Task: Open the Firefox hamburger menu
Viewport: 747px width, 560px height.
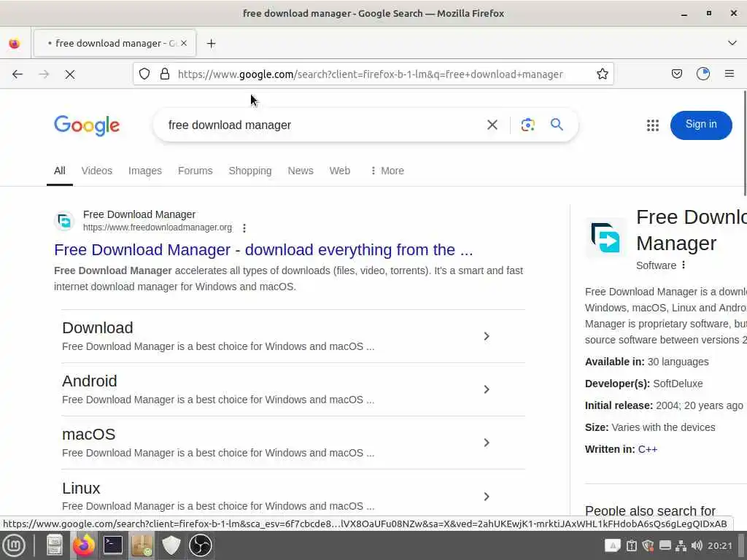Action: (x=729, y=74)
